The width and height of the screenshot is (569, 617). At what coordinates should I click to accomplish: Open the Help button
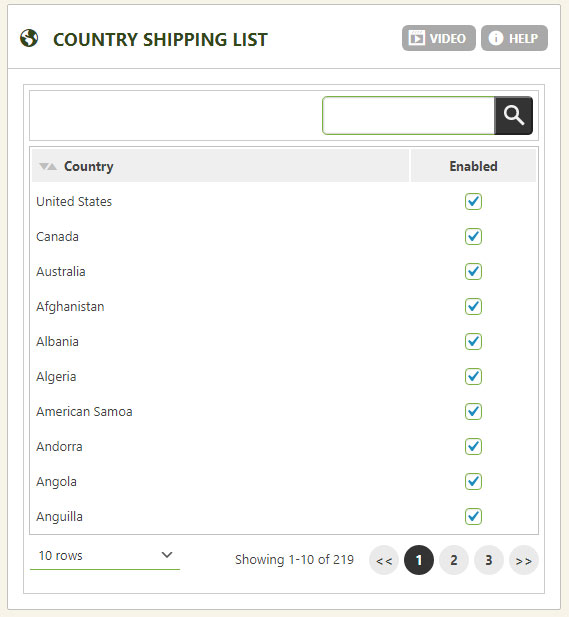(514, 38)
